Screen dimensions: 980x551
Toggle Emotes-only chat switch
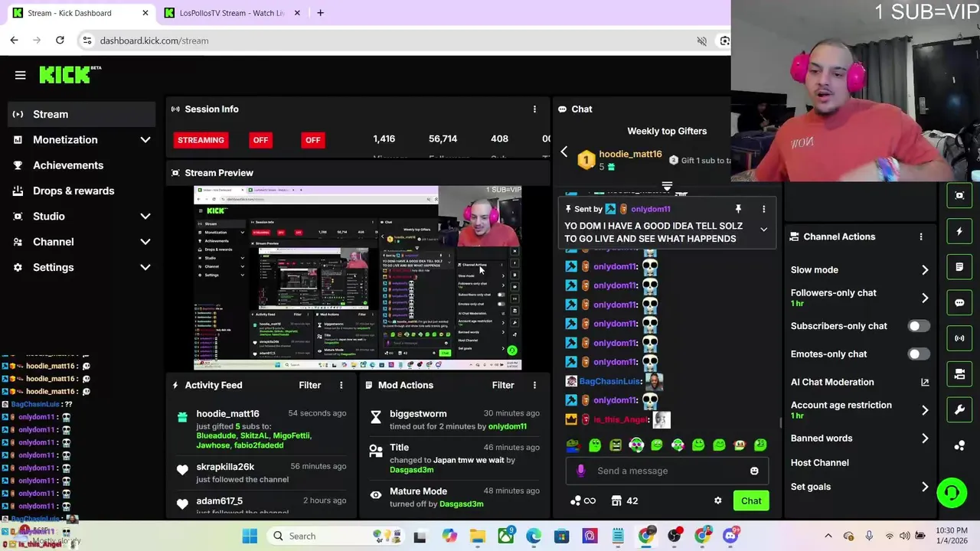pyautogui.click(x=919, y=354)
